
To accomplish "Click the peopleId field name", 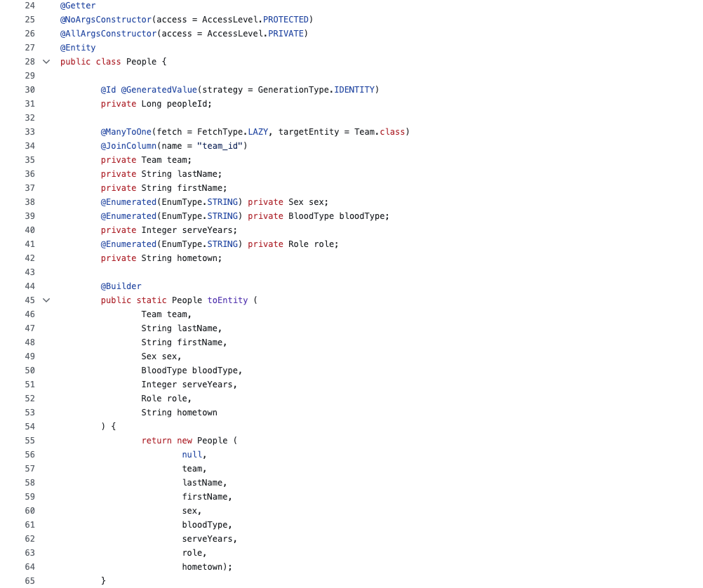I will tap(187, 104).
